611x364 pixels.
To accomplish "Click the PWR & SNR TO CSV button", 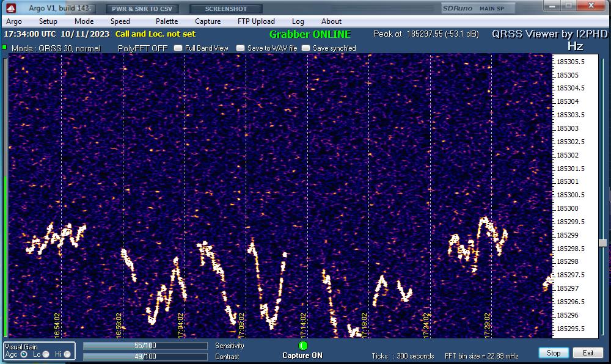I will coord(142,9).
